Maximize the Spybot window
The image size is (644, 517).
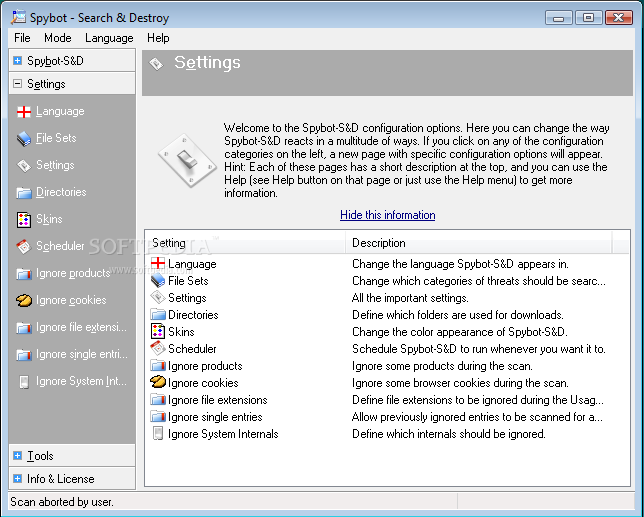click(x=588, y=18)
